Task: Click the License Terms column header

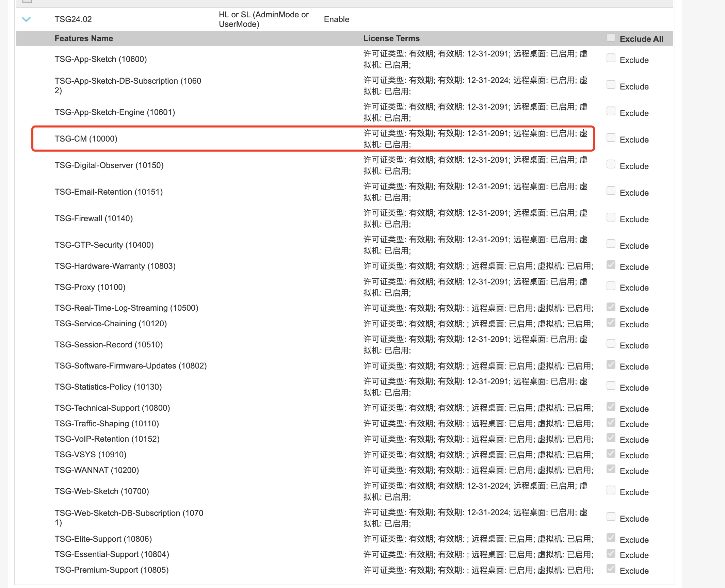Action: tap(391, 38)
